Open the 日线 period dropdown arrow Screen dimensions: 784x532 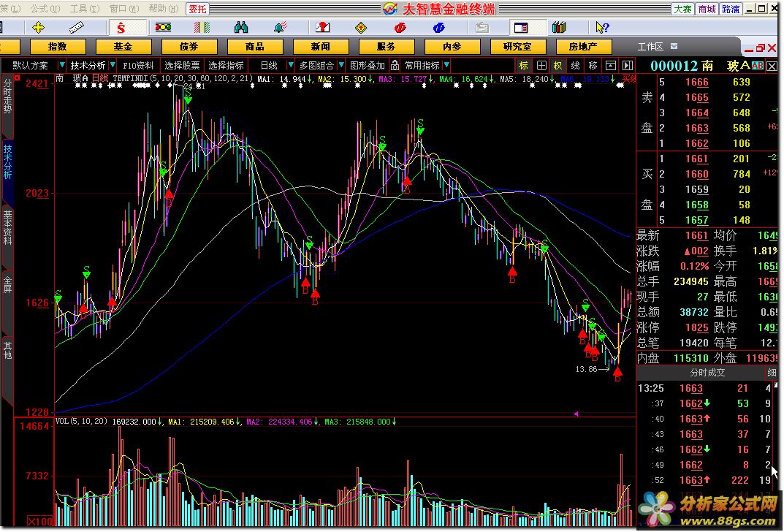click(x=291, y=66)
